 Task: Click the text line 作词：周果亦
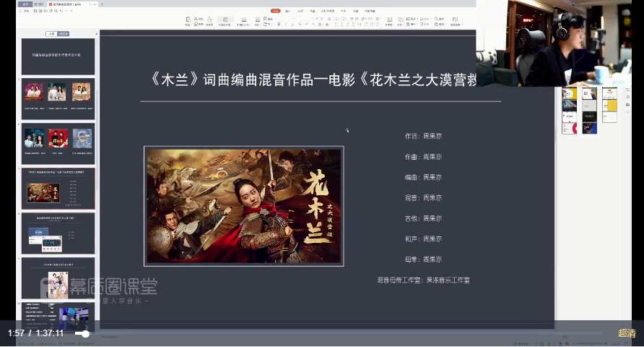(x=423, y=136)
